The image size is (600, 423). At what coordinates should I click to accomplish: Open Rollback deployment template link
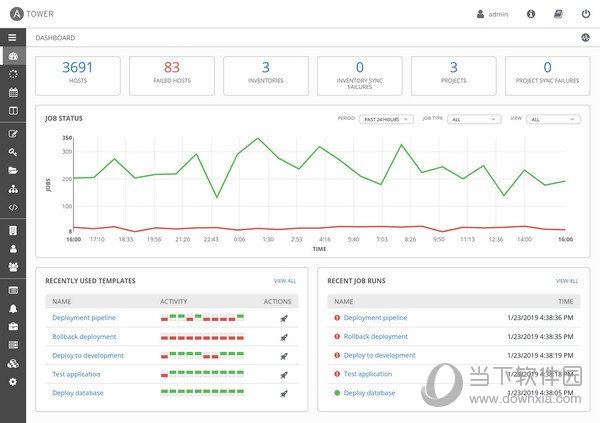pos(84,336)
